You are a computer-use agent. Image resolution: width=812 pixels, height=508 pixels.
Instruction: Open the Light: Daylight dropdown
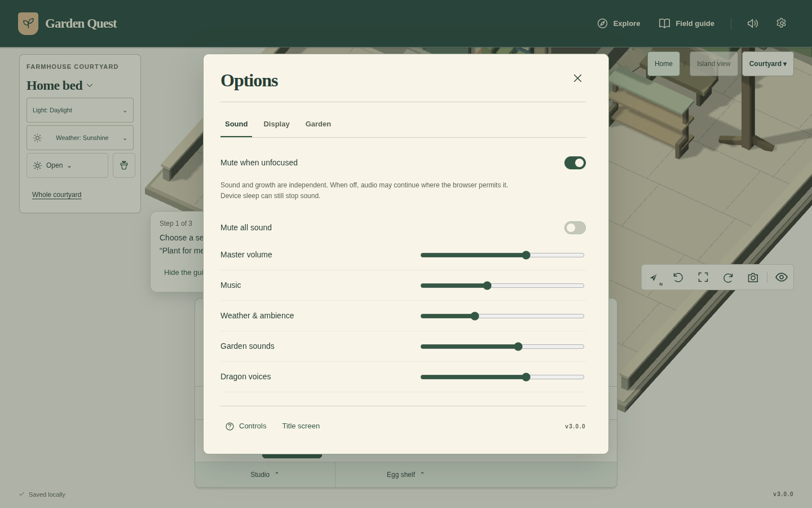[80, 110]
